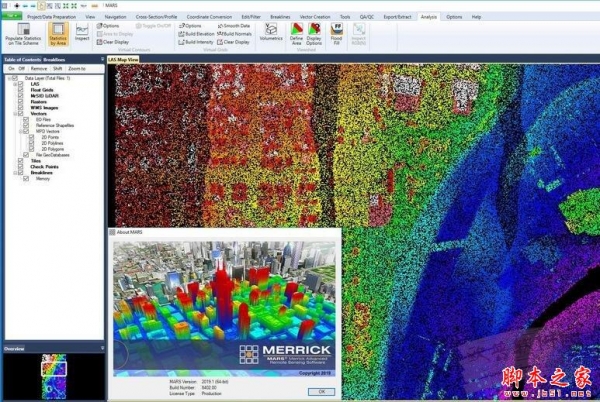Collapse the Breaklines tree node

(x=15, y=173)
